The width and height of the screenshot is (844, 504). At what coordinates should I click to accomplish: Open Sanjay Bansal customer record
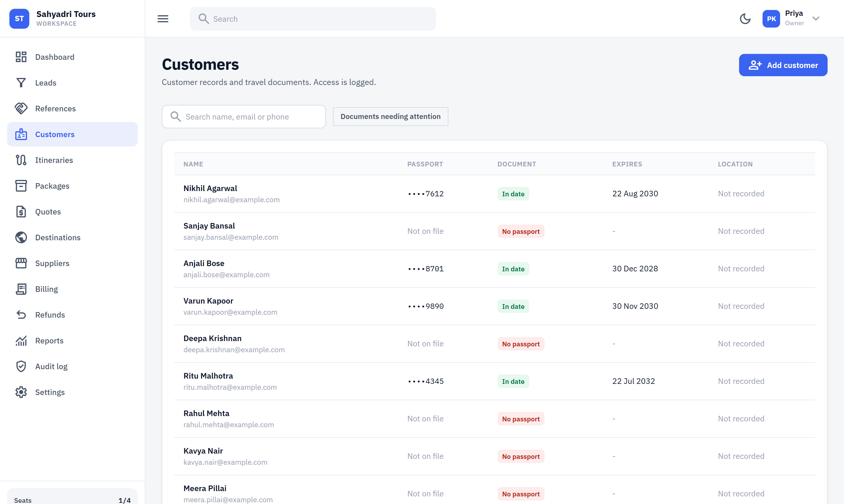pyautogui.click(x=494, y=231)
